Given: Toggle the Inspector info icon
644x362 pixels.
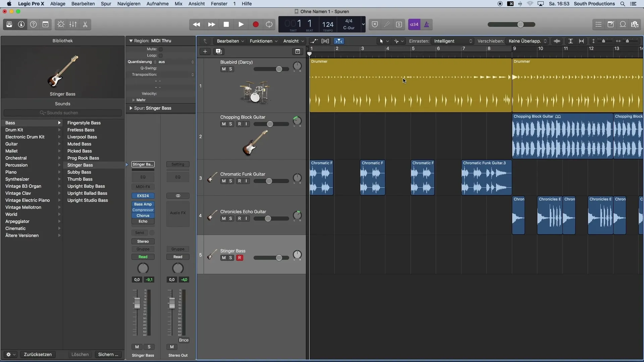Looking at the screenshot, I should 21,24.
